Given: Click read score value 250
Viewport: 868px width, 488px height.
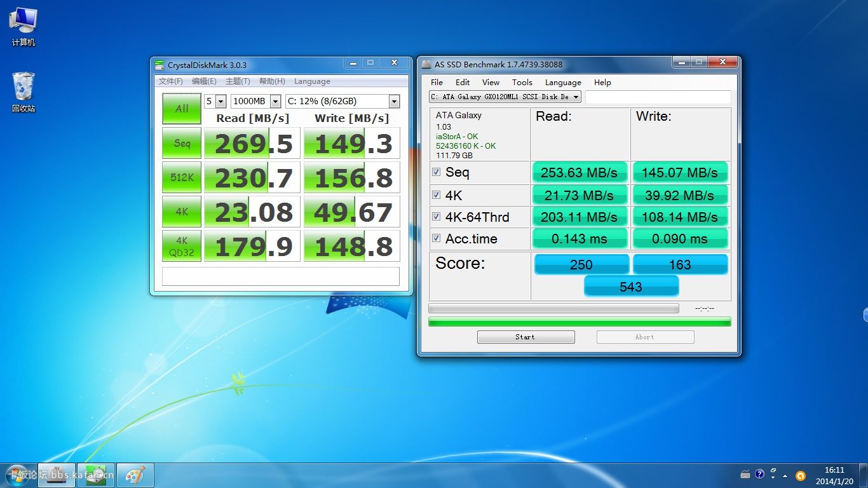Looking at the screenshot, I should 581,264.
